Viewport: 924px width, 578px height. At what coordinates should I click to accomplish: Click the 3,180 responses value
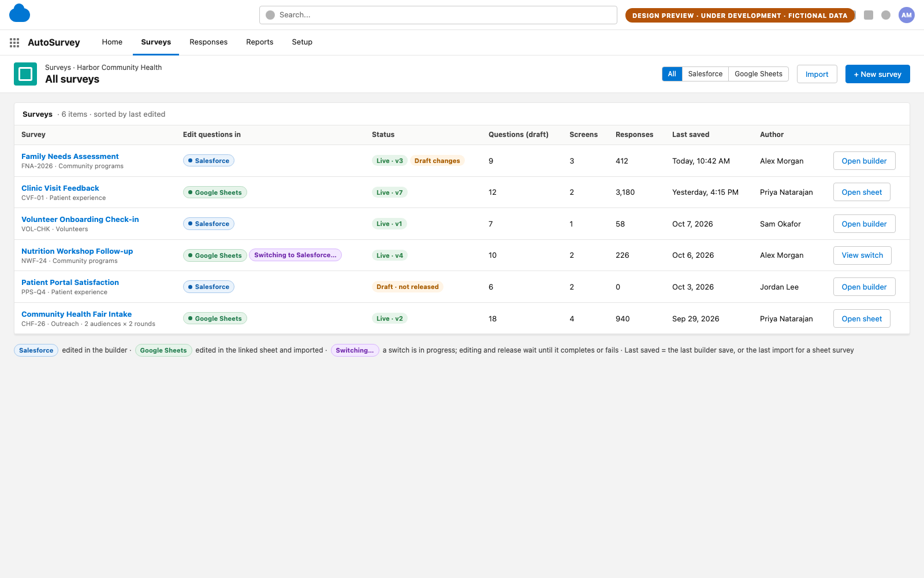point(625,192)
